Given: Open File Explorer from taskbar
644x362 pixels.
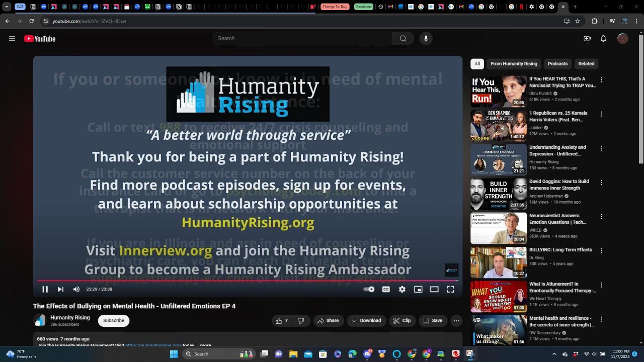Looking at the screenshot, I should point(293,354).
